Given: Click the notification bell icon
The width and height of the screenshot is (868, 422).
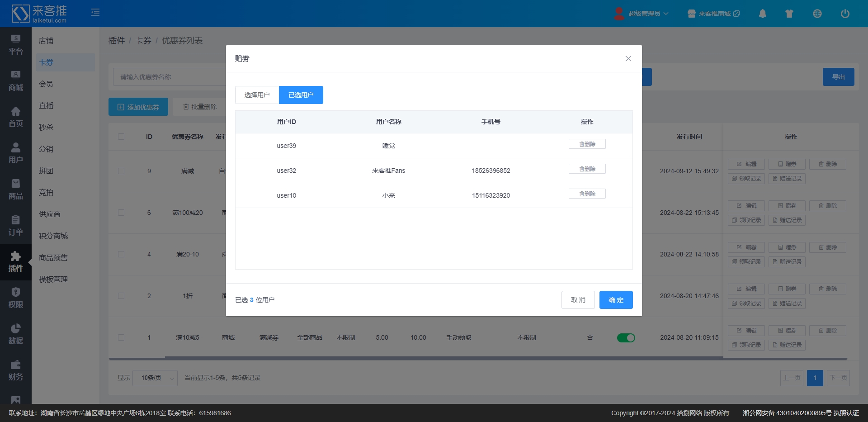Looking at the screenshot, I should 762,14.
